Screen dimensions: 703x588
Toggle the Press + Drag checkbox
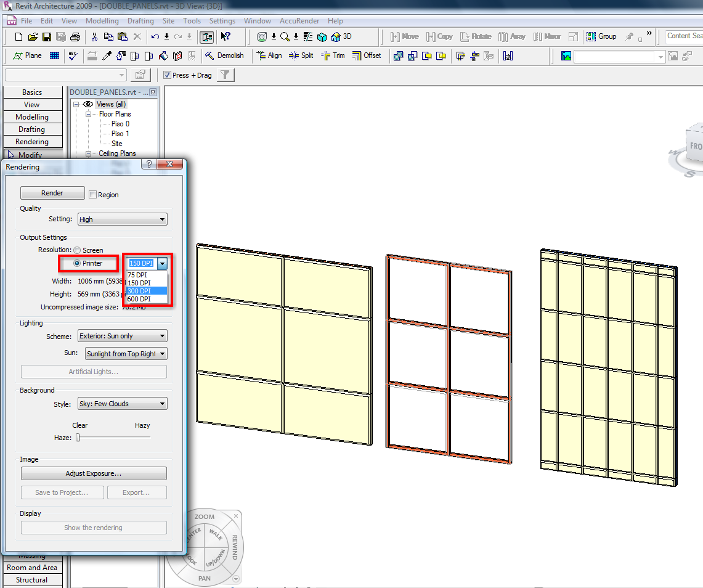[168, 75]
